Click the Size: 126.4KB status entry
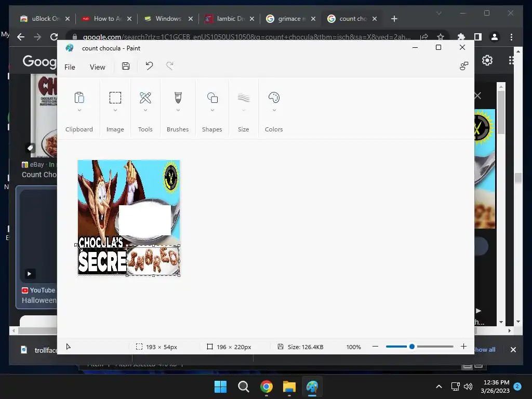This screenshot has width=532, height=399. (301, 347)
